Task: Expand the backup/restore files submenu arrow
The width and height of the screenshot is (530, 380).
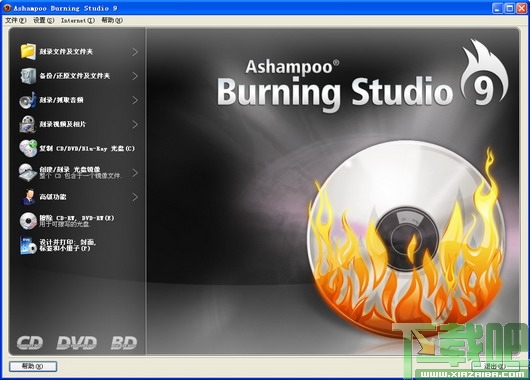Action: point(135,76)
